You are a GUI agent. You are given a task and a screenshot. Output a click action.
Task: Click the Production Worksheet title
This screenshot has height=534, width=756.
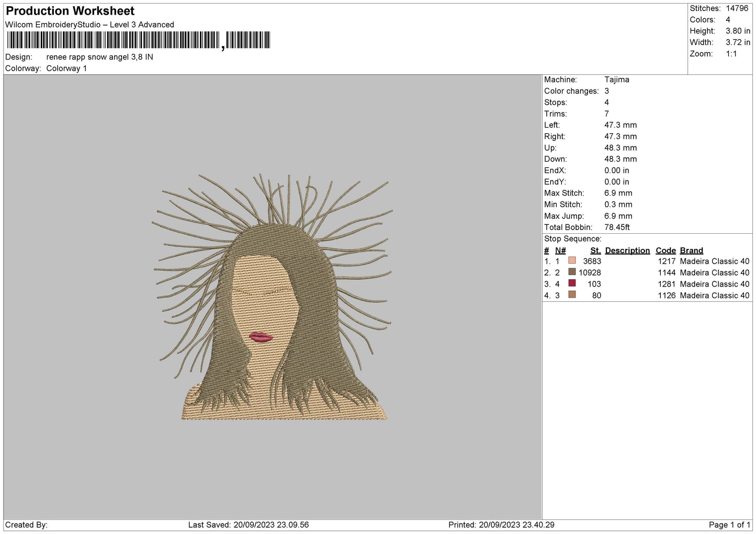click(70, 11)
